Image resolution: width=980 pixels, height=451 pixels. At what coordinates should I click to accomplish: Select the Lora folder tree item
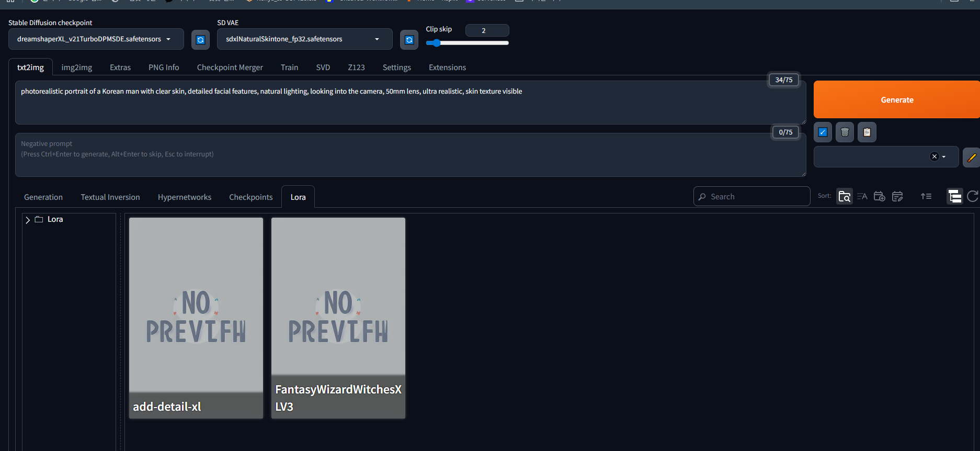coord(55,219)
